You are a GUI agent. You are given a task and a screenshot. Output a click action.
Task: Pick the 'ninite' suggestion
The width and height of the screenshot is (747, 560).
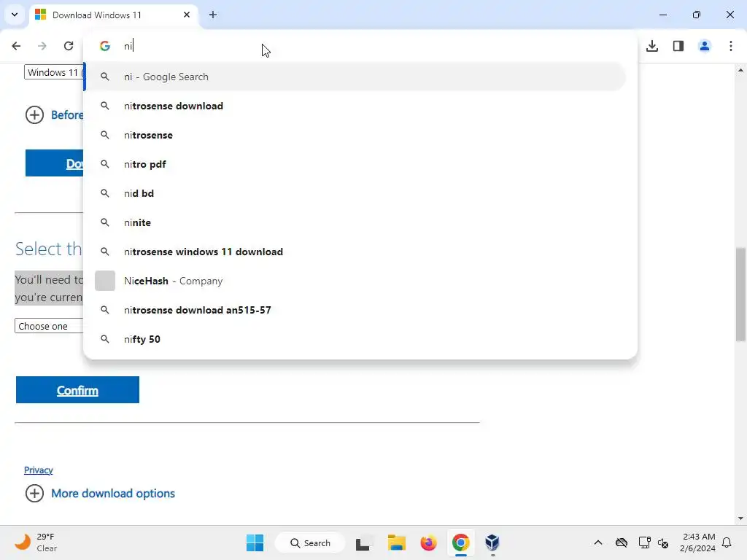pyautogui.click(x=355, y=222)
